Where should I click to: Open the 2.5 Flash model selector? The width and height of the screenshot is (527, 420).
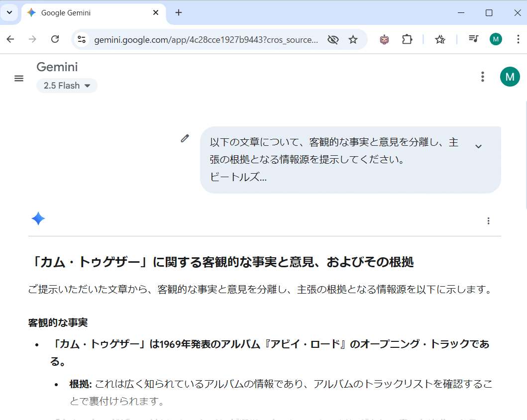pyautogui.click(x=67, y=85)
